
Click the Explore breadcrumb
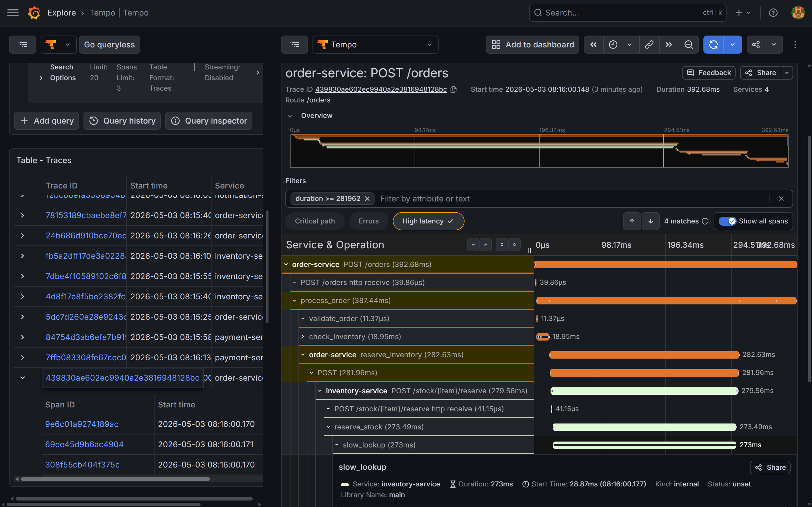click(62, 13)
